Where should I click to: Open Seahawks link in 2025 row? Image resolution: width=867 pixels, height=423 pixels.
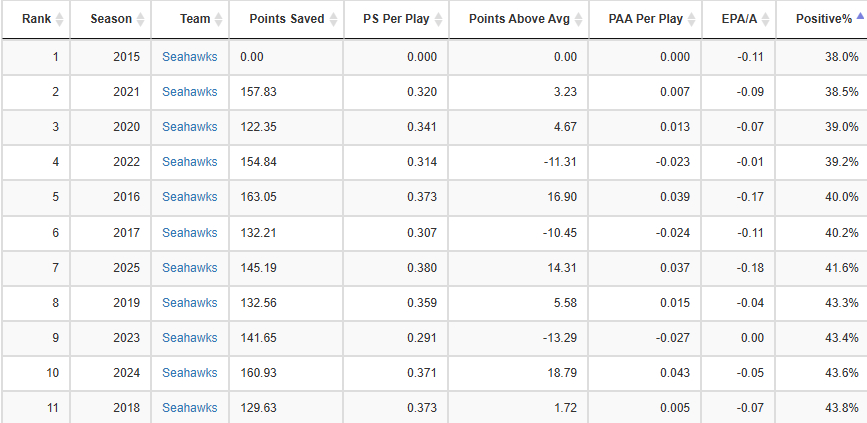coord(189,268)
